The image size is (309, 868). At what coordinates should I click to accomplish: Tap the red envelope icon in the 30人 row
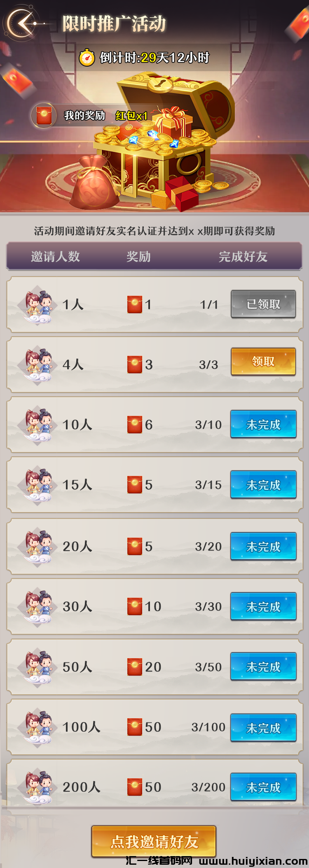point(135,606)
